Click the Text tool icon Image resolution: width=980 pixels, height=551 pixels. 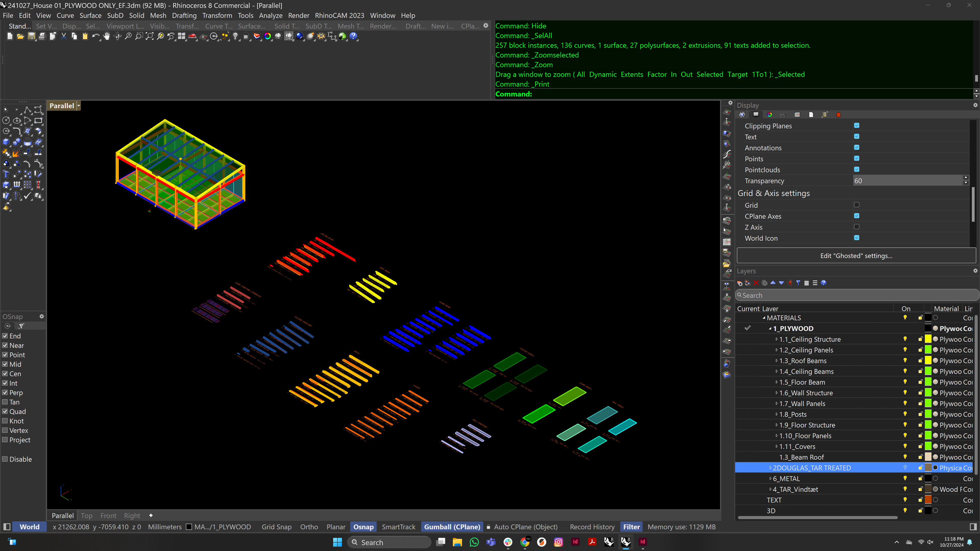point(6,175)
